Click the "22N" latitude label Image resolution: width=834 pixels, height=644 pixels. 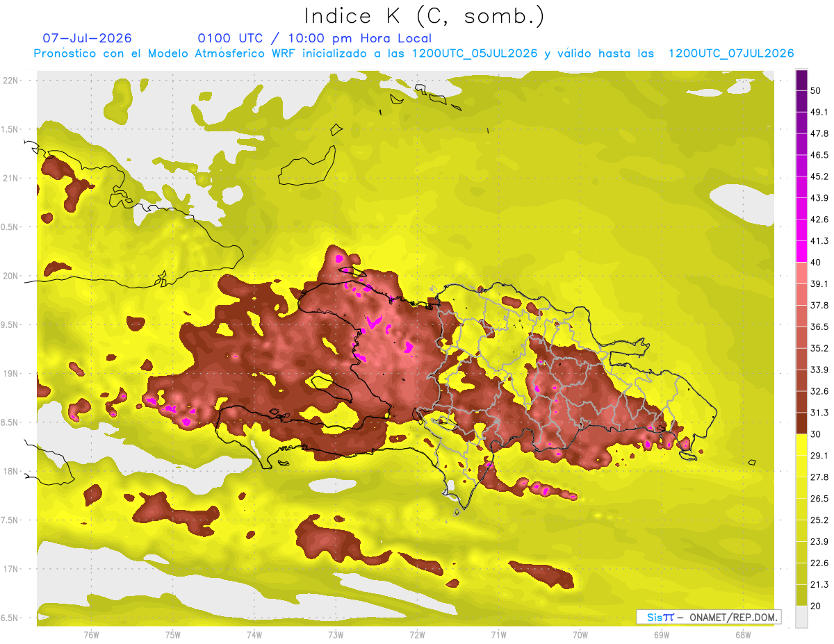[10, 81]
